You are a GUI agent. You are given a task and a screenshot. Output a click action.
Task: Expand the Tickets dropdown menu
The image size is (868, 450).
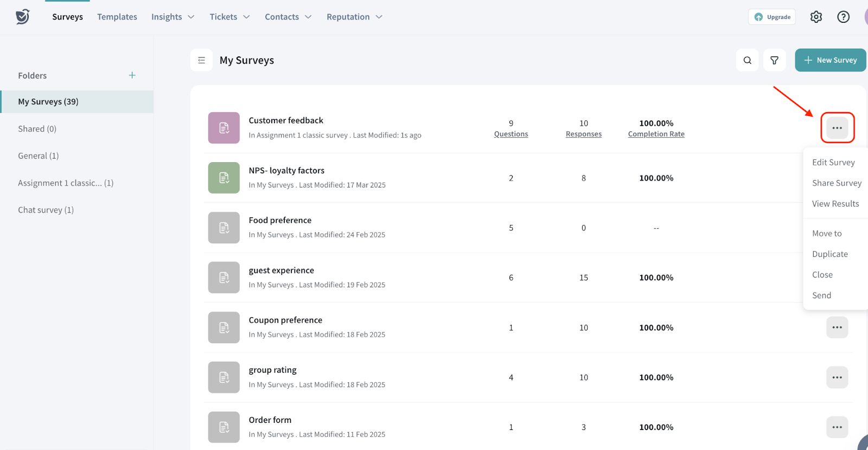pyautogui.click(x=229, y=17)
